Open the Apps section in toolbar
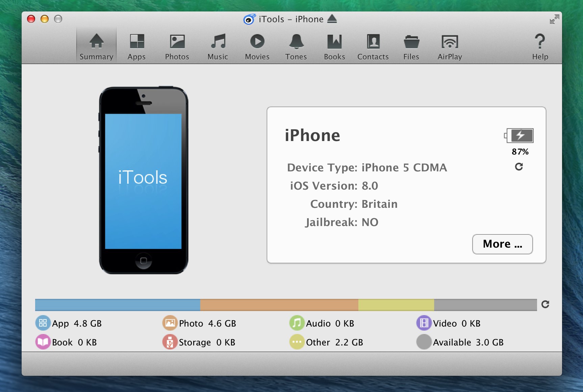This screenshot has height=392, width=583. point(136,47)
